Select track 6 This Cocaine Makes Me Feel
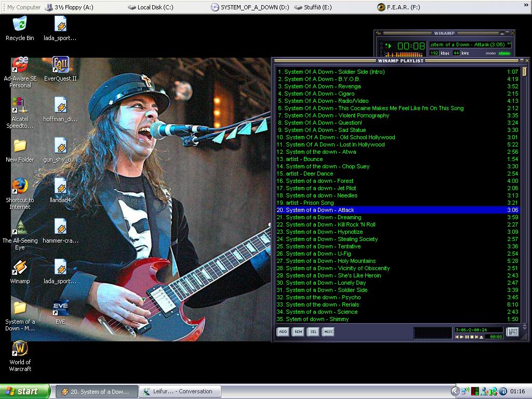Image resolution: width=532 pixels, height=399 pixels. click(398, 108)
